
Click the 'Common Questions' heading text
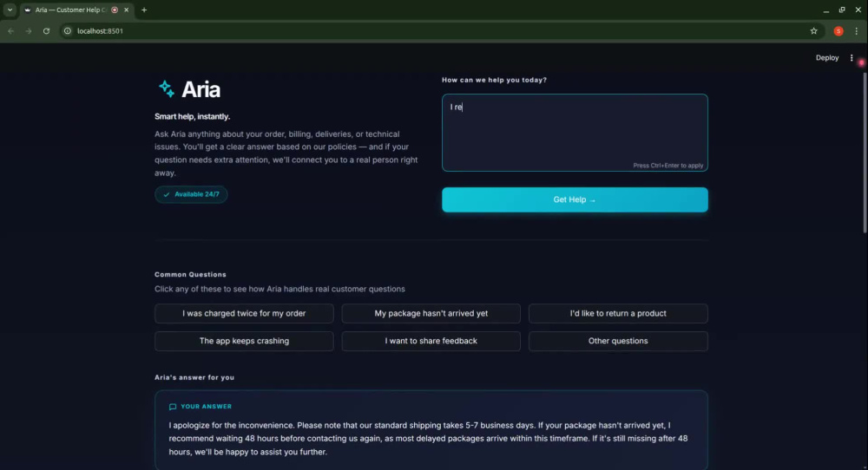(x=190, y=274)
